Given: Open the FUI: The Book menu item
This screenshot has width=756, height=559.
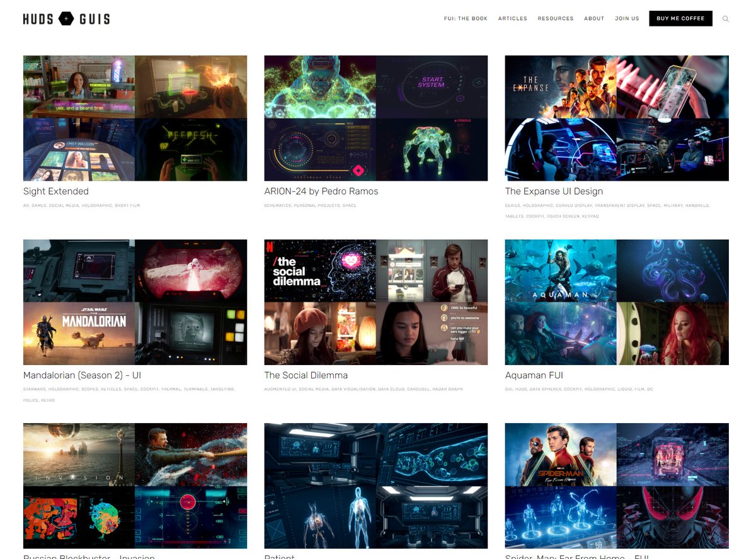Looking at the screenshot, I should (466, 19).
